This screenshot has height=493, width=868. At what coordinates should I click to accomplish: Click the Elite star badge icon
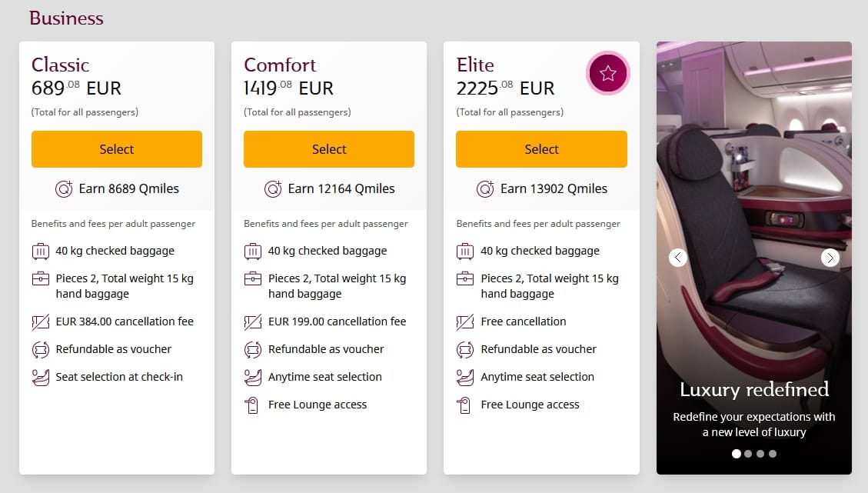[608, 74]
